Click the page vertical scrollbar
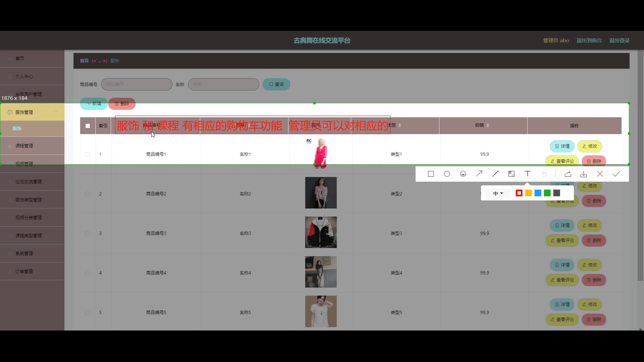 (x=640, y=165)
